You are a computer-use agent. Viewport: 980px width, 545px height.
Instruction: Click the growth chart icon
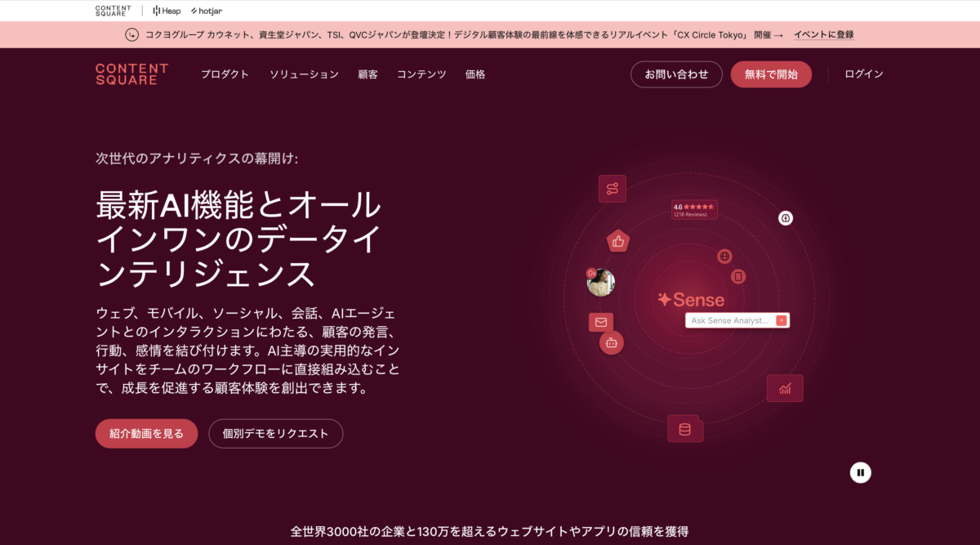point(785,388)
